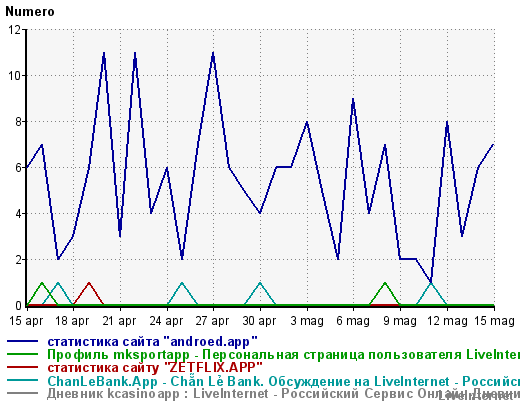Open the ChanLeBank.App legend entry
The height and width of the screenshot is (405, 520).
click(284, 381)
